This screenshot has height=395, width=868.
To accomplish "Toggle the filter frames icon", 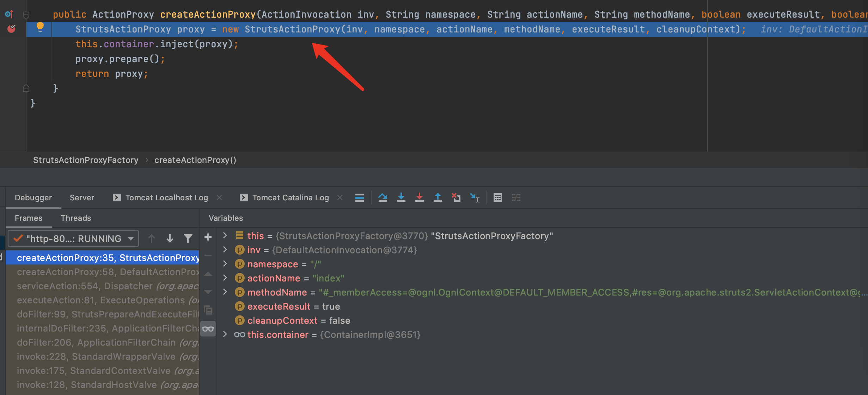I will [x=188, y=239].
